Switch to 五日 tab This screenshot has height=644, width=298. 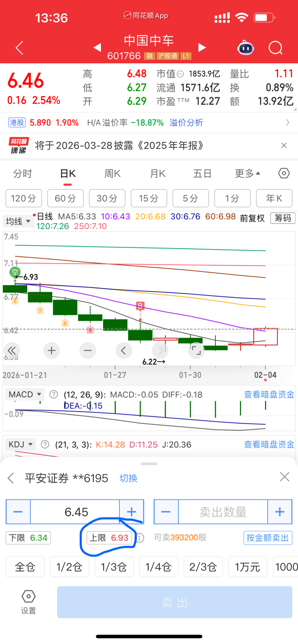pyautogui.click(x=202, y=173)
